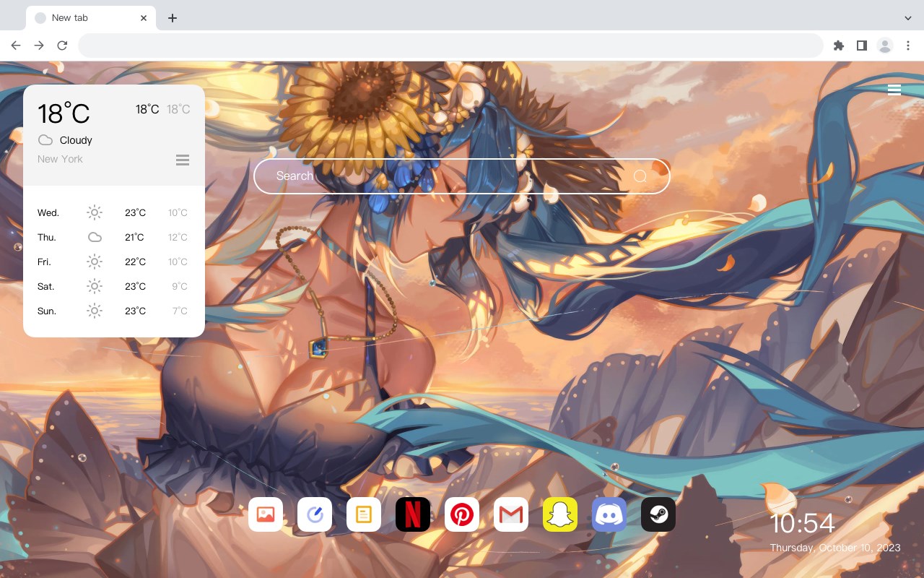Select the Thu. forecast row label
The image size is (924, 578).
point(47,238)
